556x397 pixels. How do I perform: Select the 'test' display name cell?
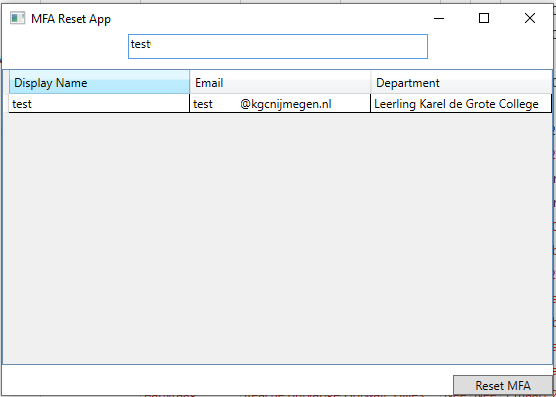99,104
